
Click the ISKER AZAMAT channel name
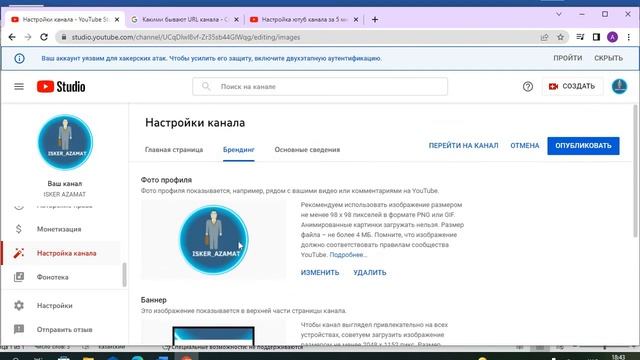65,194
